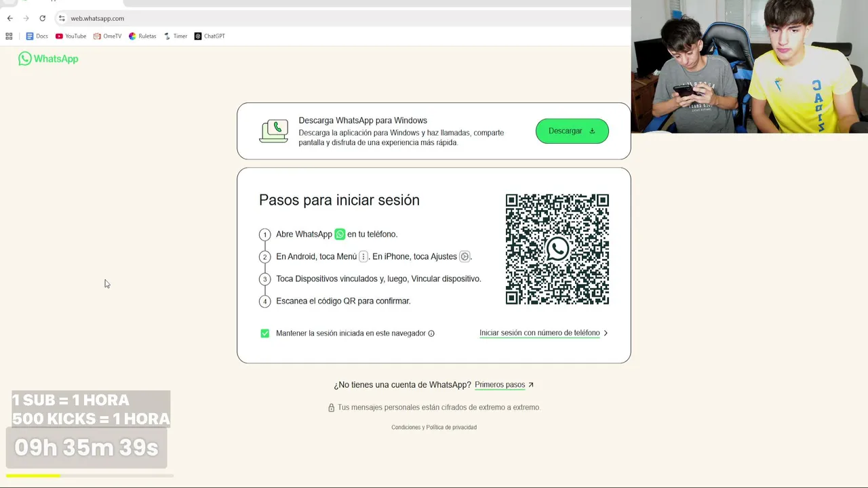868x488 pixels.
Task: Click the Android menu dots icon in step 2
Action: (x=363, y=257)
